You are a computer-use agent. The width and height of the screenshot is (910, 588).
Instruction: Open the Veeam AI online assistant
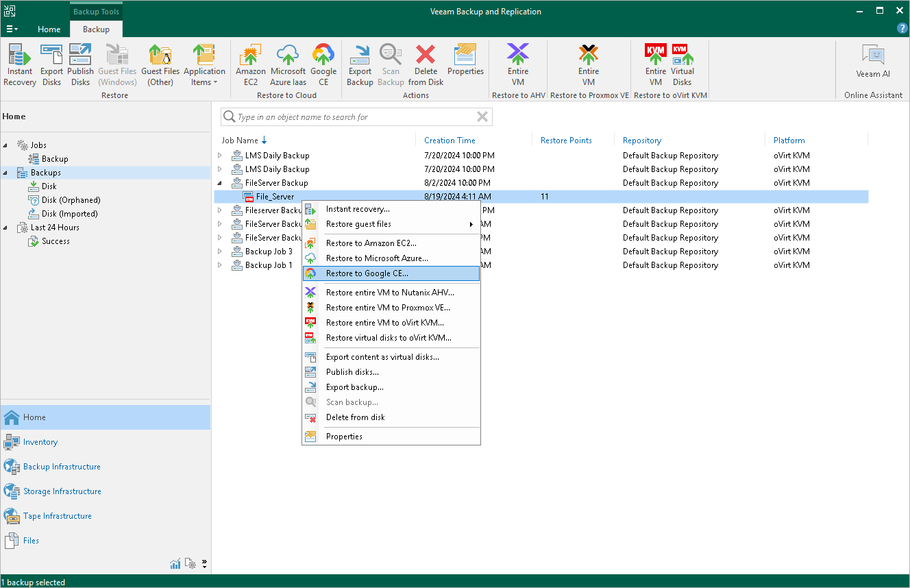873,62
